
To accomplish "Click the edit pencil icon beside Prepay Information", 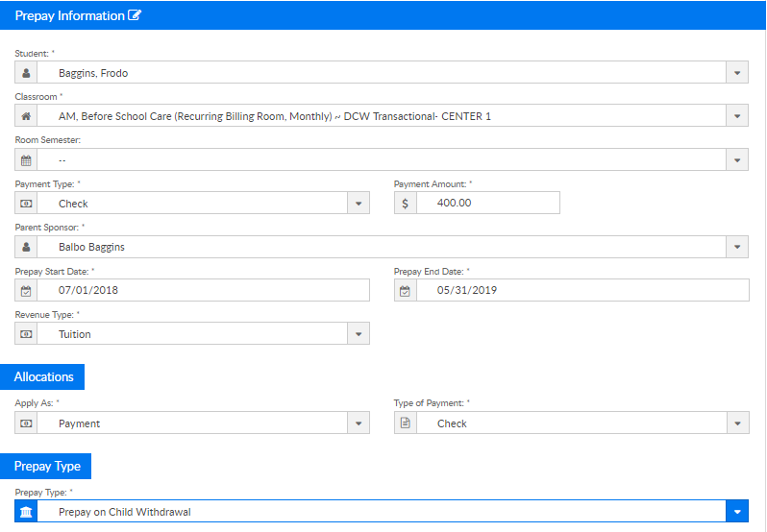I will click(x=135, y=15).
